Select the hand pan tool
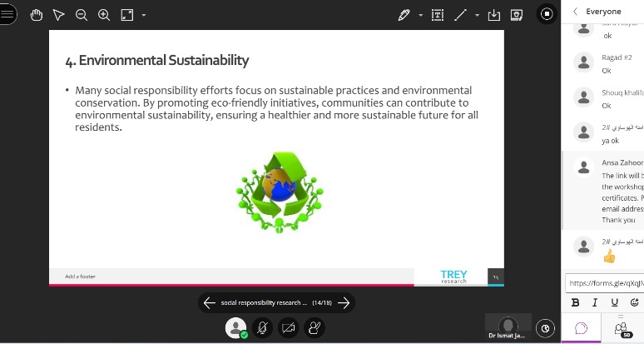Screen dimensions: 644x344 coord(37,15)
